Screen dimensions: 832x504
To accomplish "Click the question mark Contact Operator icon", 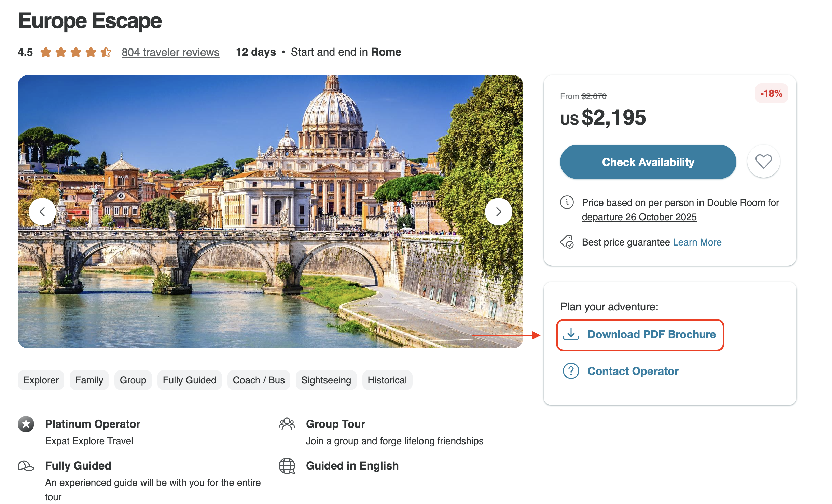I will pos(571,371).
